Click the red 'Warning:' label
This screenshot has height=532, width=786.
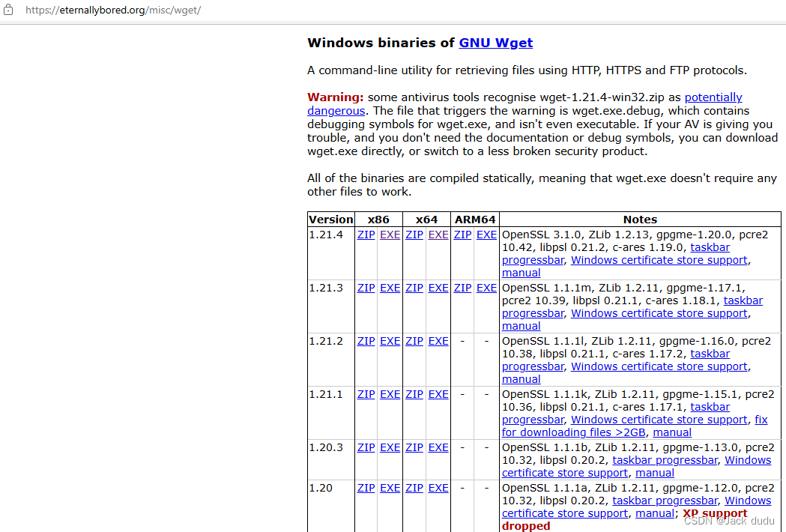[336, 97]
